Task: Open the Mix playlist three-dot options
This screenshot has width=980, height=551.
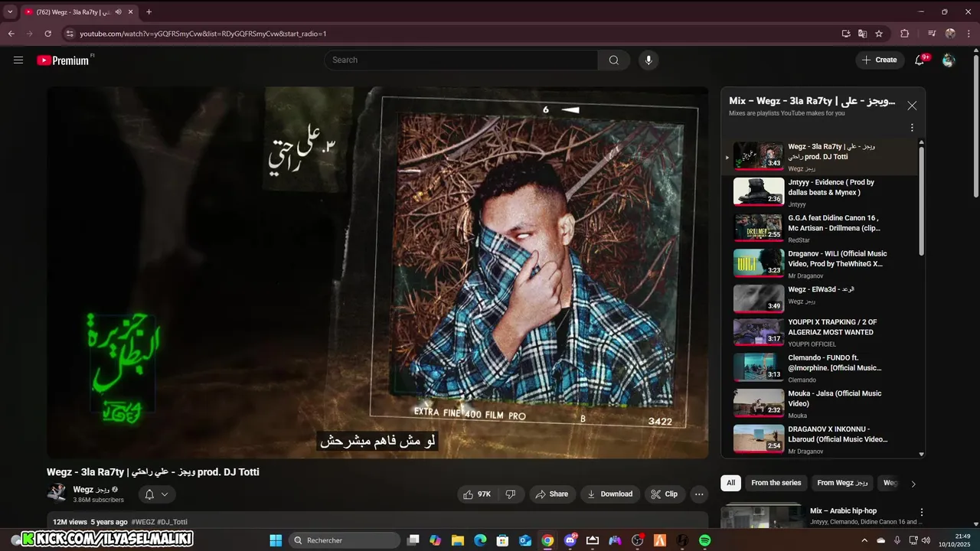Action: (912, 128)
